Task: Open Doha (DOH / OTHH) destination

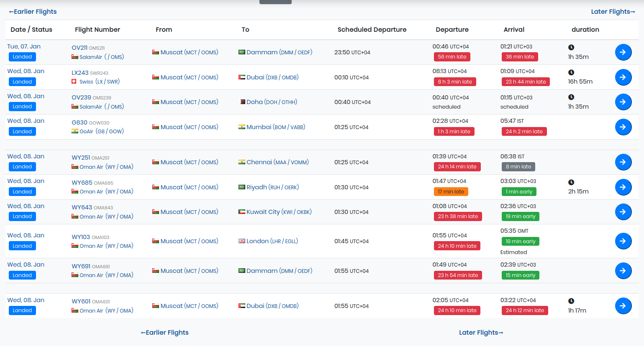Action: 272,102
